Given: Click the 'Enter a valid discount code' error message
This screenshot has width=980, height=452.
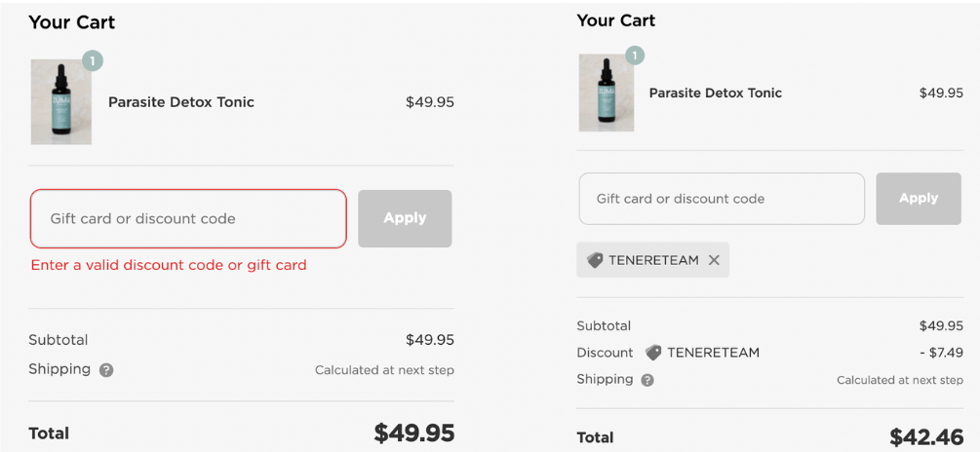Looking at the screenshot, I should pos(169,265).
